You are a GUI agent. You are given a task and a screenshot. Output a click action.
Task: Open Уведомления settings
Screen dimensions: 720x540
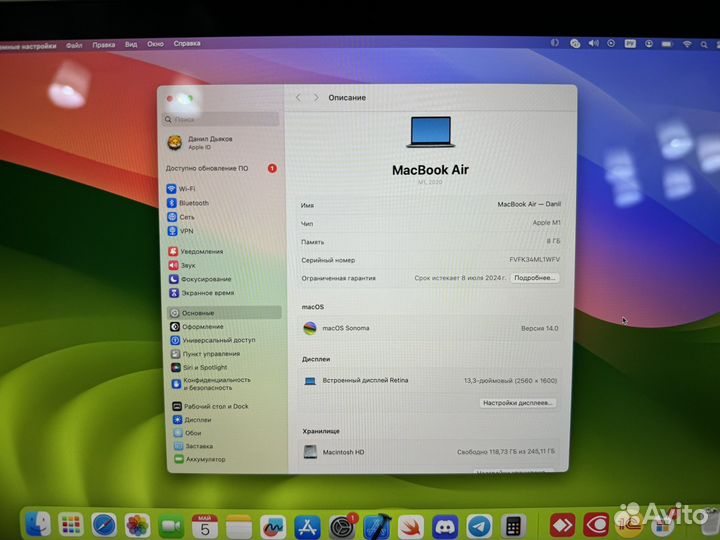pyautogui.click(x=196, y=252)
